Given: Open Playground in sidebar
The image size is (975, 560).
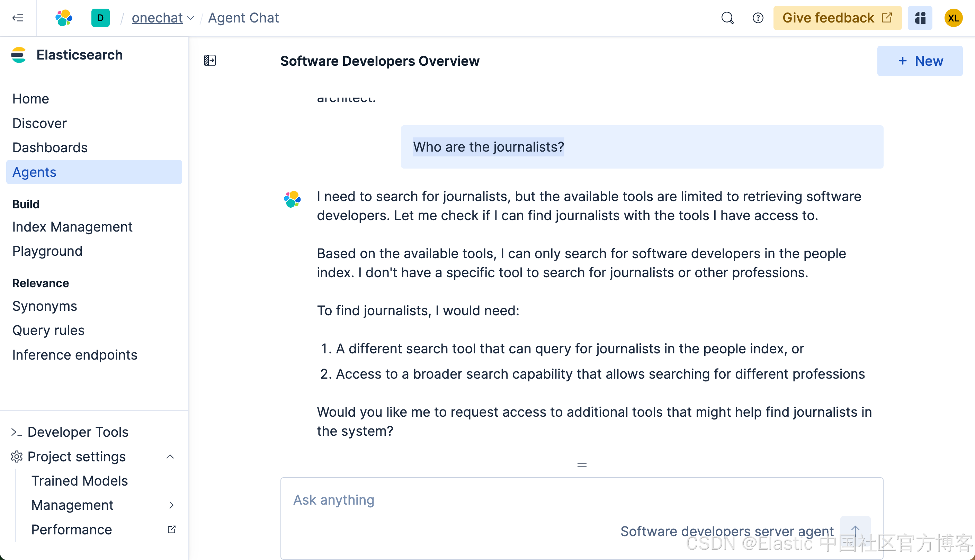Looking at the screenshot, I should pos(47,251).
